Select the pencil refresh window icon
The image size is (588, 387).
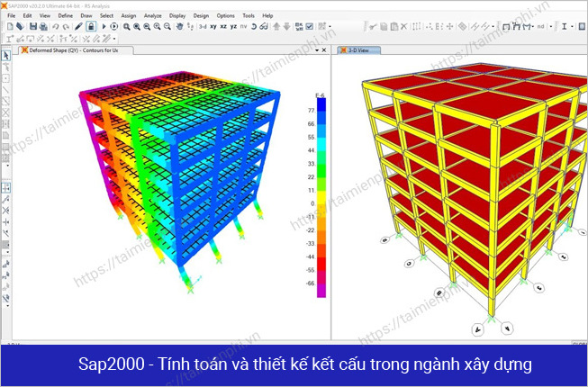(78, 26)
